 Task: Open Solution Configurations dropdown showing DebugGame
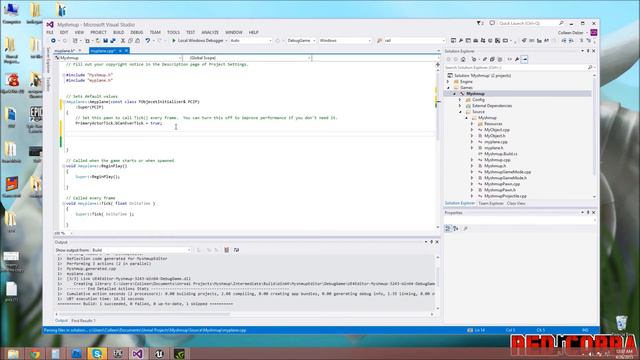click(301, 41)
